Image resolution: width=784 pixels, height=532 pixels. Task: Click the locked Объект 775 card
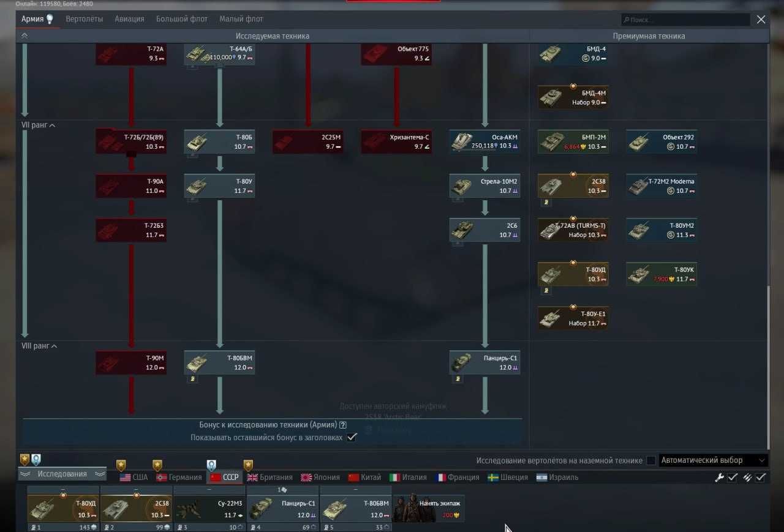pos(396,53)
